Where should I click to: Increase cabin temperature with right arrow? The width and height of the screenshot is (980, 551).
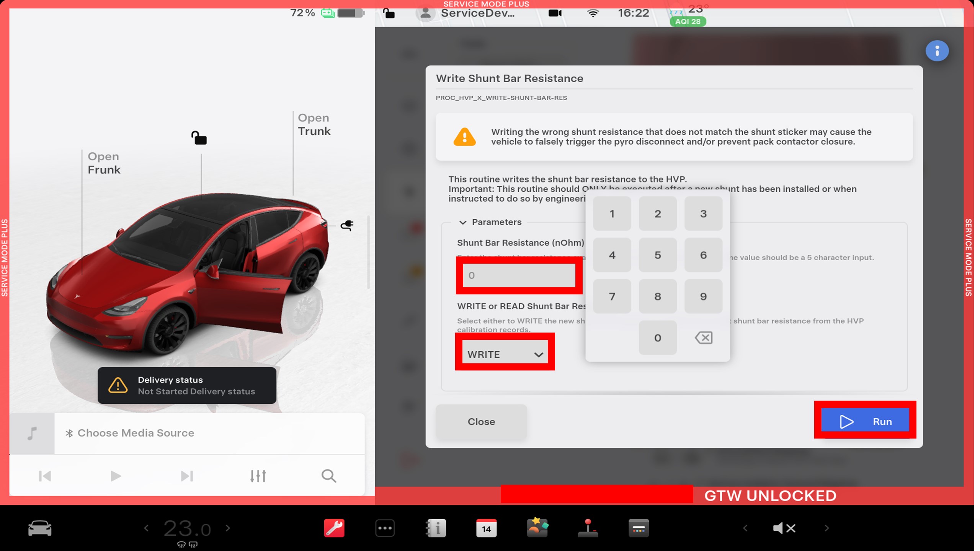pyautogui.click(x=228, y=528)
